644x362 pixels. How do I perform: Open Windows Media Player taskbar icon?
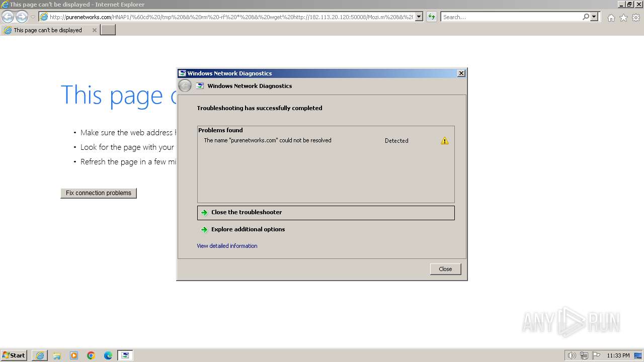74,355
